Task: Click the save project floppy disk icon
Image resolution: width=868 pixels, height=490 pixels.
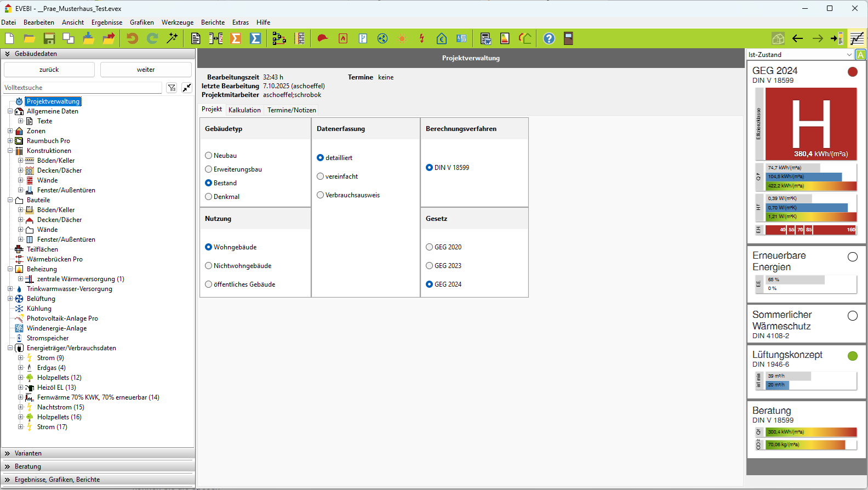Action: coord(49,38)
